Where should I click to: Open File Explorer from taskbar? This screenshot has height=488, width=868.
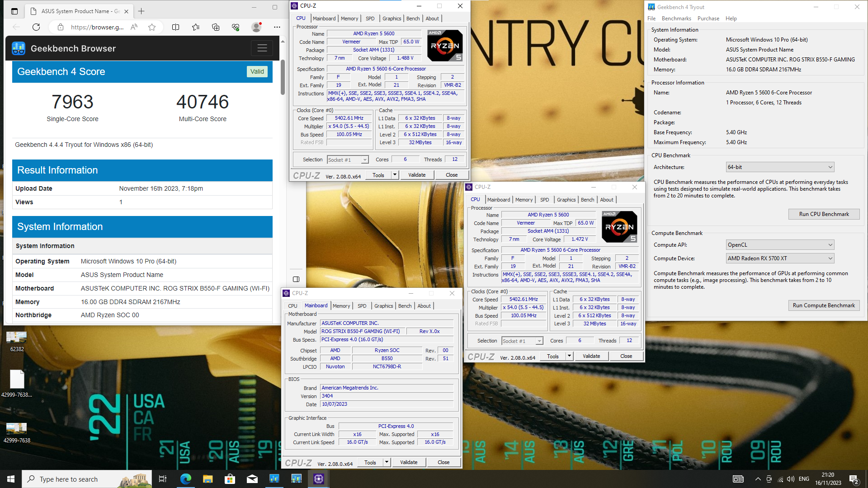(208, 479)
